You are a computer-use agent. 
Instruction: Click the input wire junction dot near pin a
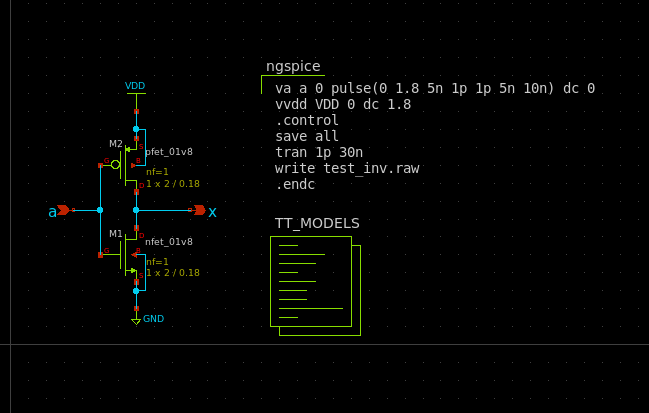click(x=100, y=210)
